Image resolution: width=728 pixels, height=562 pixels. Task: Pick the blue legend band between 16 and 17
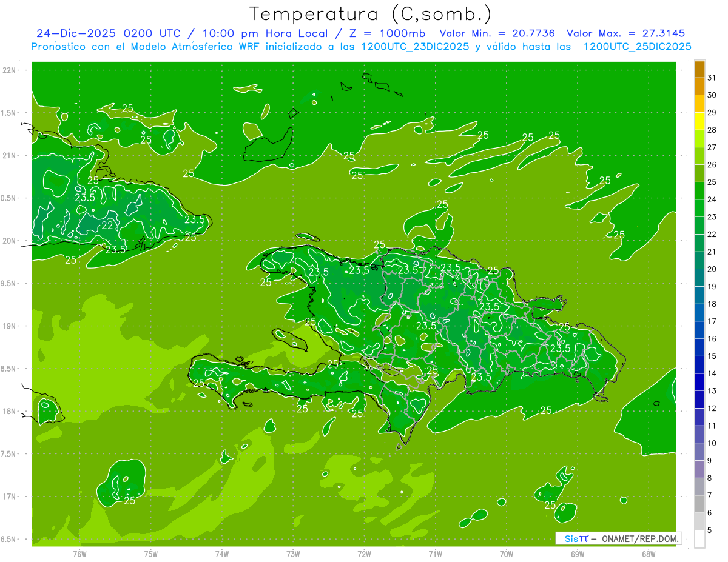coord(699,330)
